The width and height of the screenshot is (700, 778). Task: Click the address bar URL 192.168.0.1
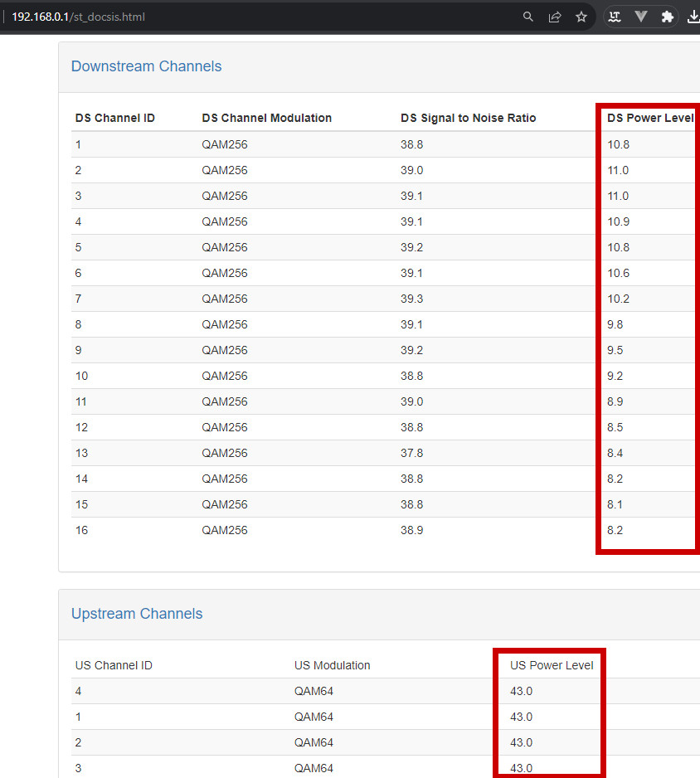coord(79,17)
